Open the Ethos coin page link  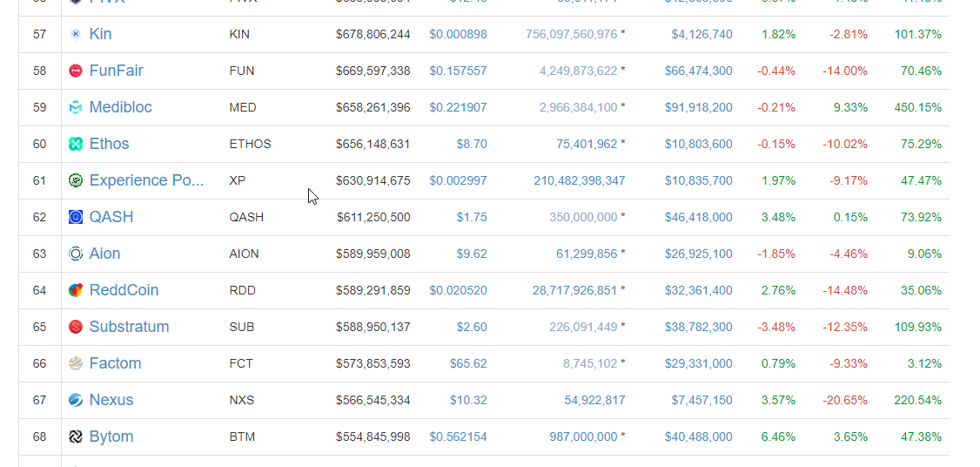coord(110,144)
